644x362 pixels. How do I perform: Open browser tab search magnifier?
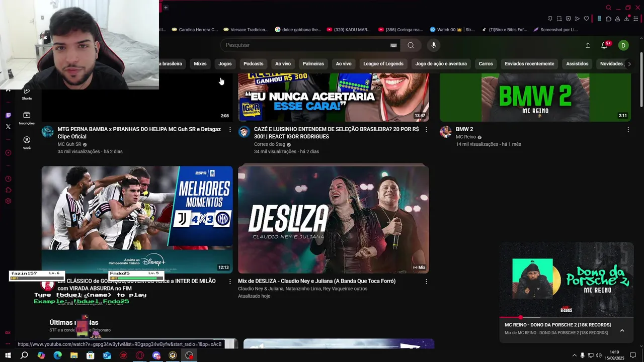608,8
